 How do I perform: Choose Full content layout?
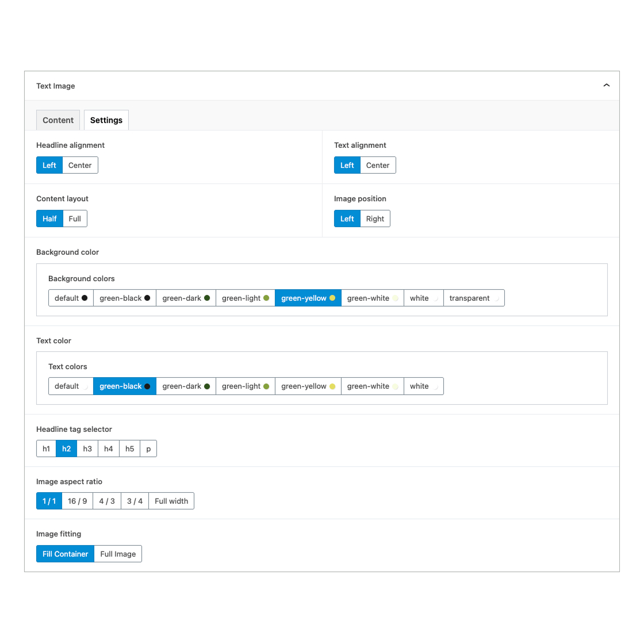(75, 219)
